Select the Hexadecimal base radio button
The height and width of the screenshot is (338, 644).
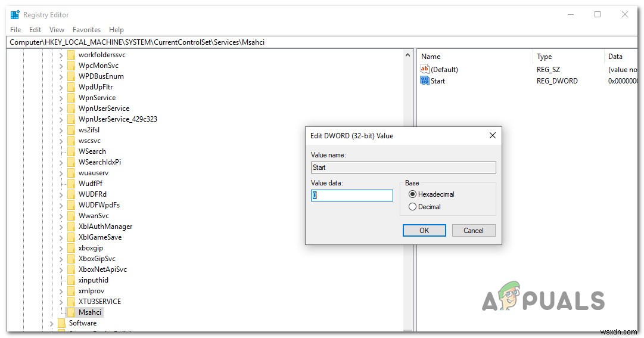[412, 194]
